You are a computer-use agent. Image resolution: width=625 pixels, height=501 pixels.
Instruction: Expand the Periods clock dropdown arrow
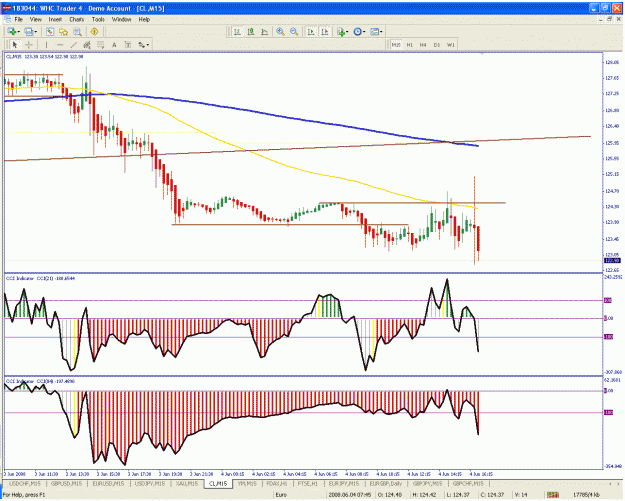click(364, 32)
